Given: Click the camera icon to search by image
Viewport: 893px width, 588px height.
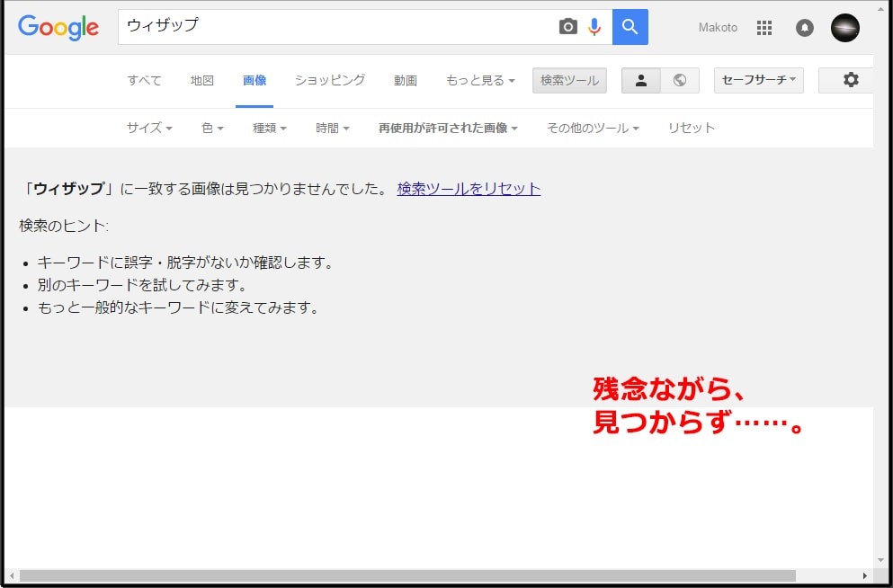Looking at the screenshot, I should (x=567, y=27).
